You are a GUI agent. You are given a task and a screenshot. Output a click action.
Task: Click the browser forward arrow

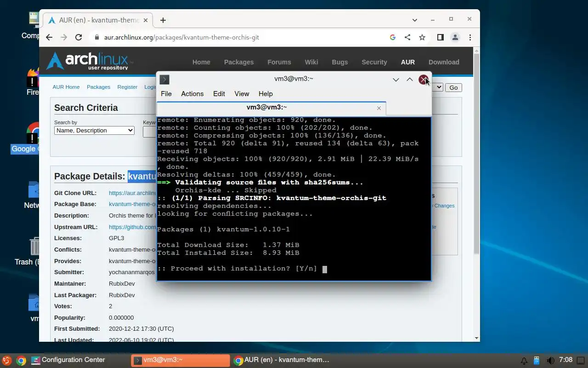[x=64, y=37]
